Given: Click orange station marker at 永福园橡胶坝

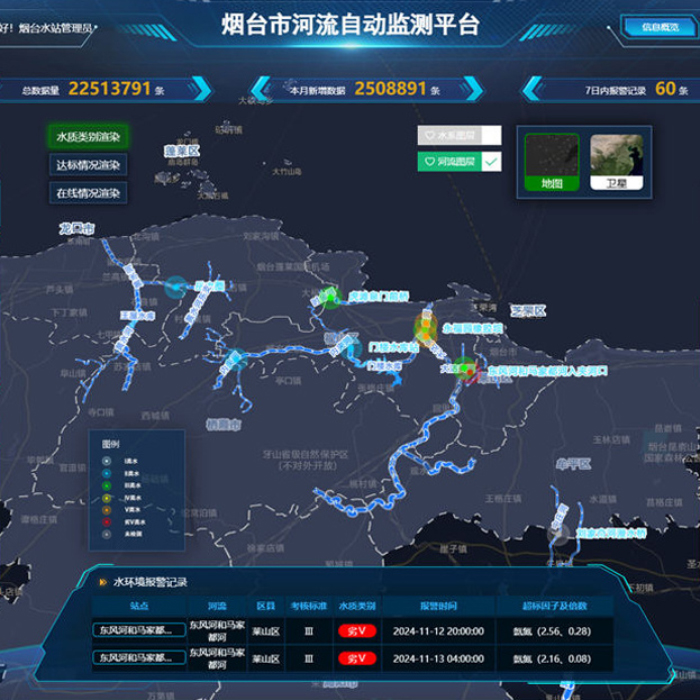Looking at the screenshot, I should (425, 329).
